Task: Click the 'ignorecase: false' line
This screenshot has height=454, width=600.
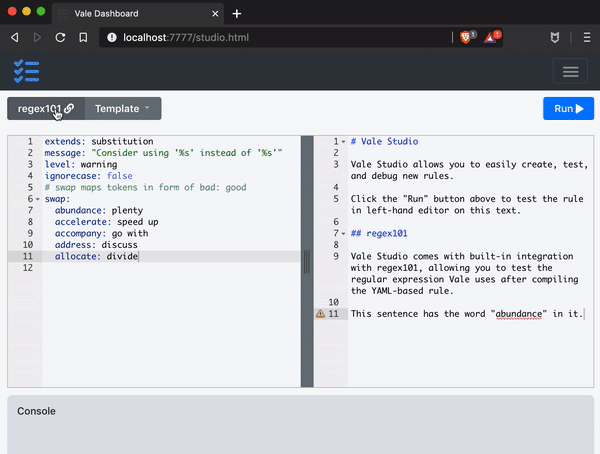Action: click(x=88, y=176)
